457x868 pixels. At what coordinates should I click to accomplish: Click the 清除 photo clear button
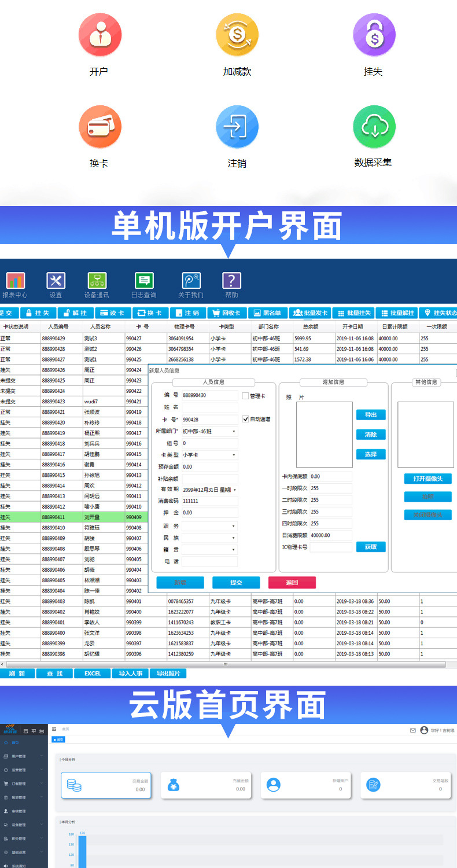[x=371, y=435]
